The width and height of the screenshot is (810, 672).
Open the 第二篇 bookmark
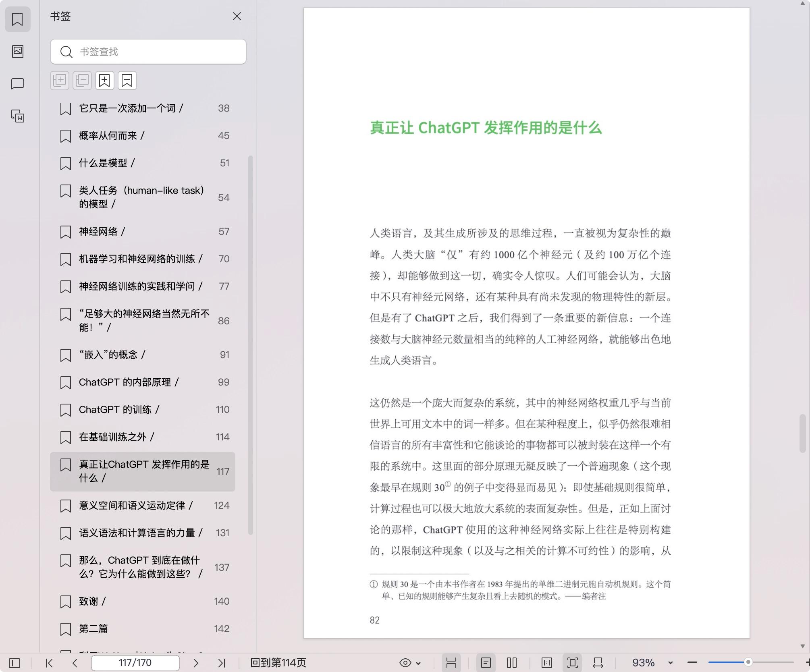(143, 629)
